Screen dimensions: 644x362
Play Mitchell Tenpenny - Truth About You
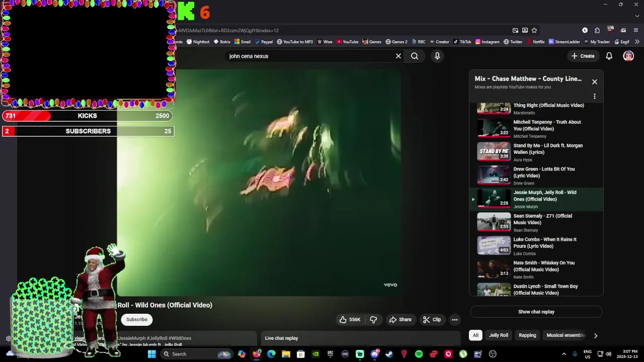(x=536, y=129)
